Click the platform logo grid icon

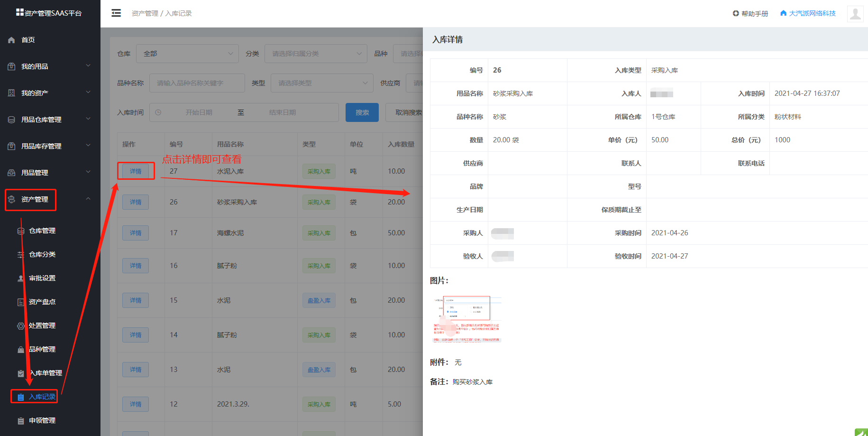(20, 12)
